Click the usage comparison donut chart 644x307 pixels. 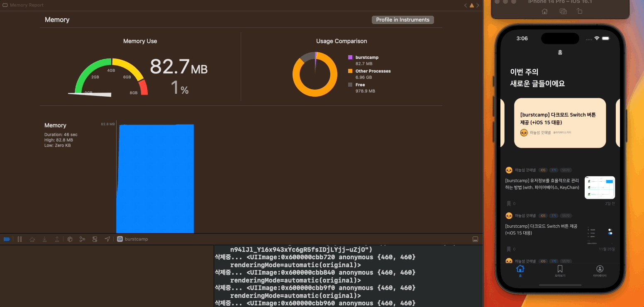coord(315,74)
